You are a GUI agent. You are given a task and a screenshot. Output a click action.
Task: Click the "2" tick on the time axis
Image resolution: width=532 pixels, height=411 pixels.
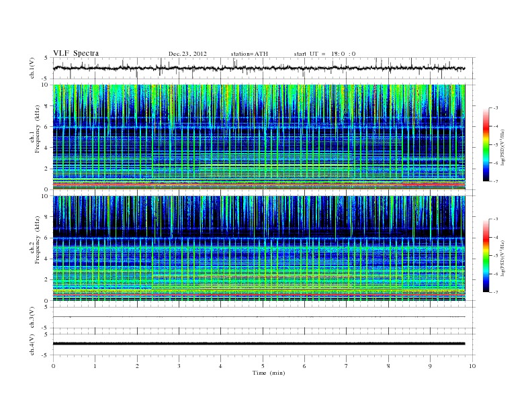click(137, 366)
